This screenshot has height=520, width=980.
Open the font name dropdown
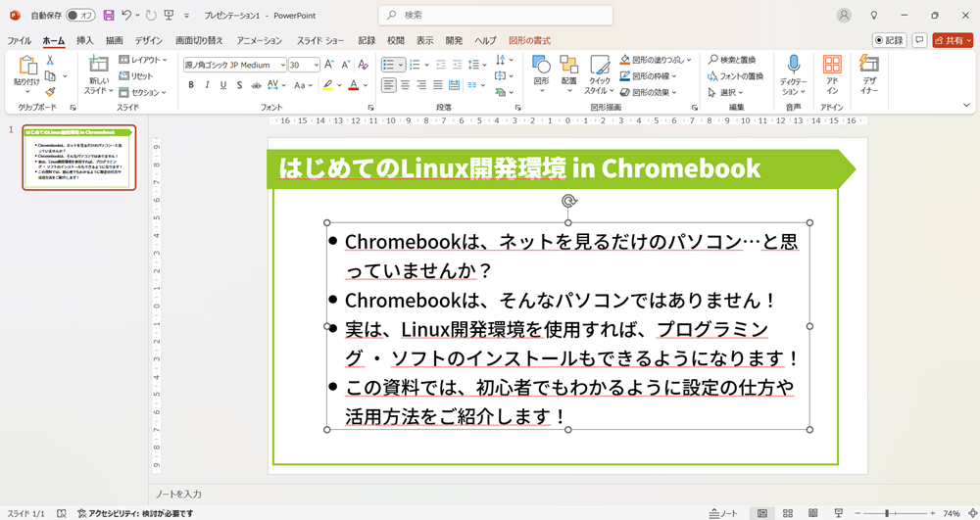tap(282, 65)
